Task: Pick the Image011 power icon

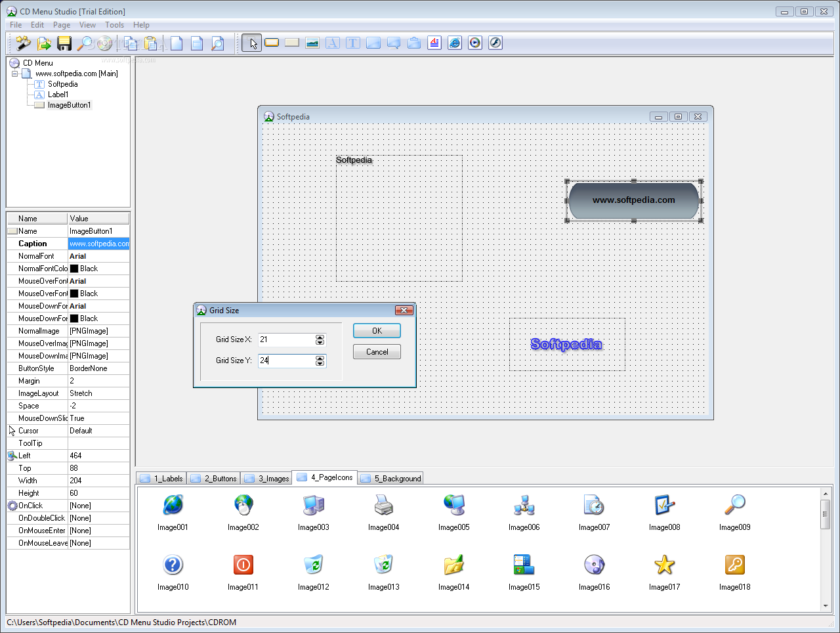Action: pos(243,565)
